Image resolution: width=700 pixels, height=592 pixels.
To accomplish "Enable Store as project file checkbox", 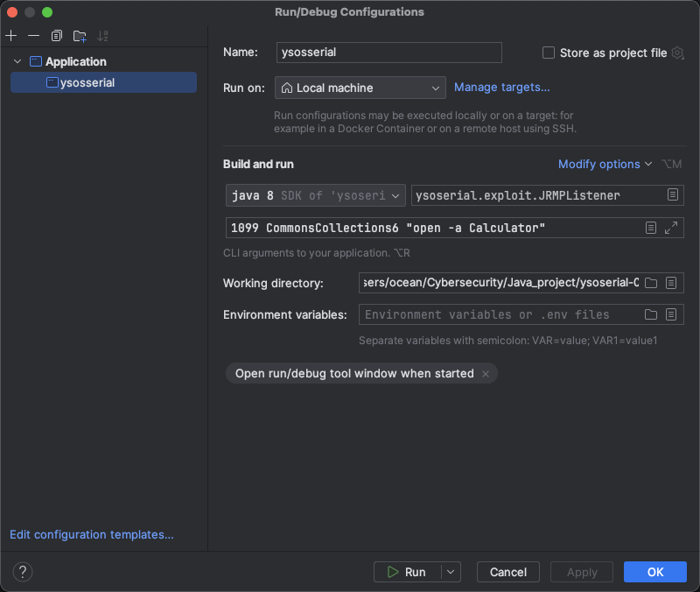I will click(549, 53).
